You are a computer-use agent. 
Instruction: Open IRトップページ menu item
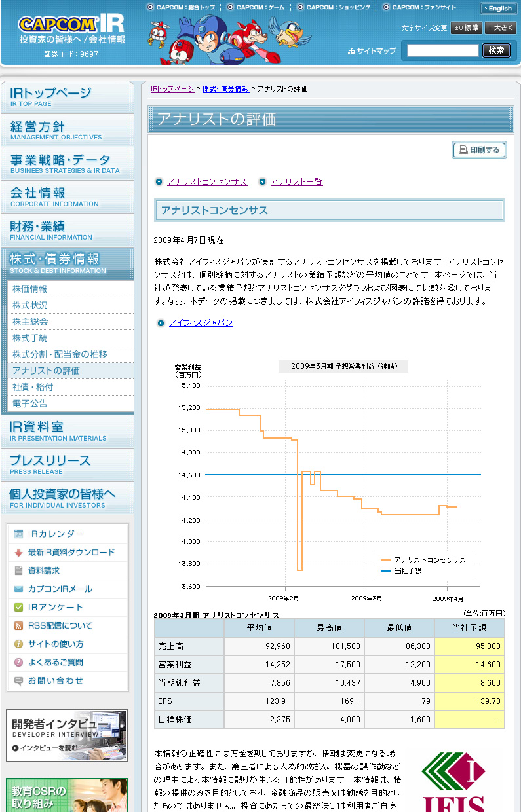[x=68, y=96]
